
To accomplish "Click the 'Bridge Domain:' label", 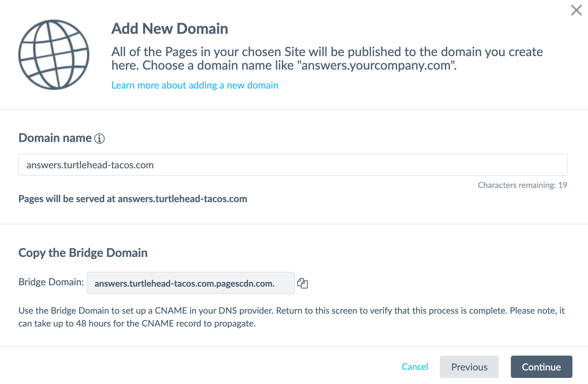I will pos(51,282).
